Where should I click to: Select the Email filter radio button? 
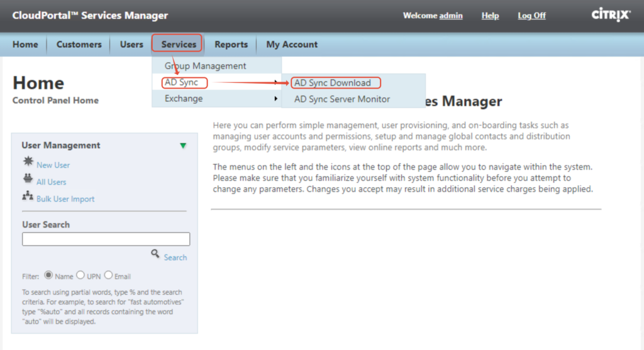[108, 275]
